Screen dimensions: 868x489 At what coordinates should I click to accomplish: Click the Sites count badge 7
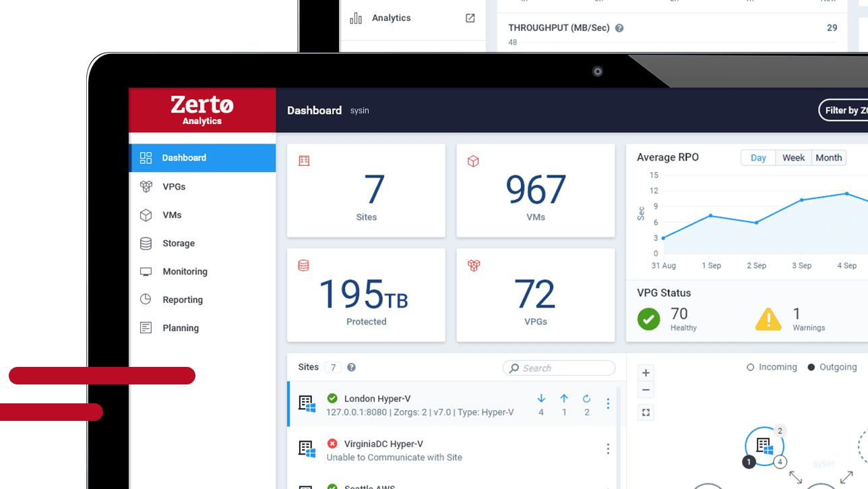coord(332,368)
